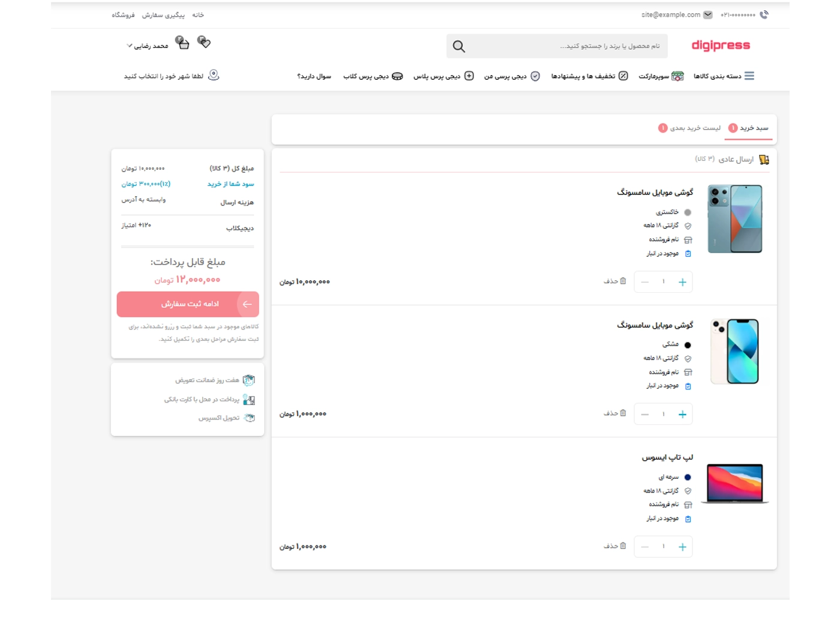Click the delivery truck icon beside ارسال عادی
This screenshot has width=840, height=630.
point(764,160)
